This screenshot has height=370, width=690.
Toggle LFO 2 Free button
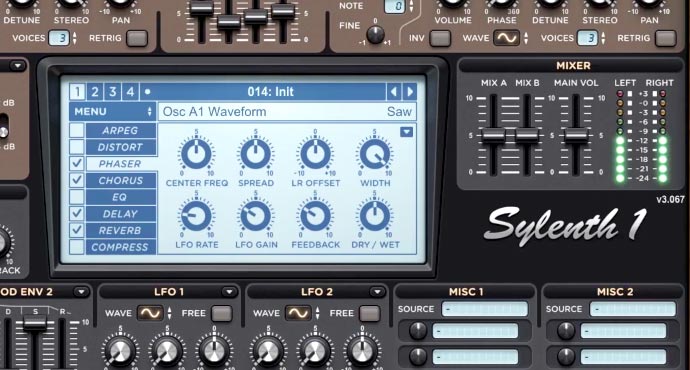point(370,313)
